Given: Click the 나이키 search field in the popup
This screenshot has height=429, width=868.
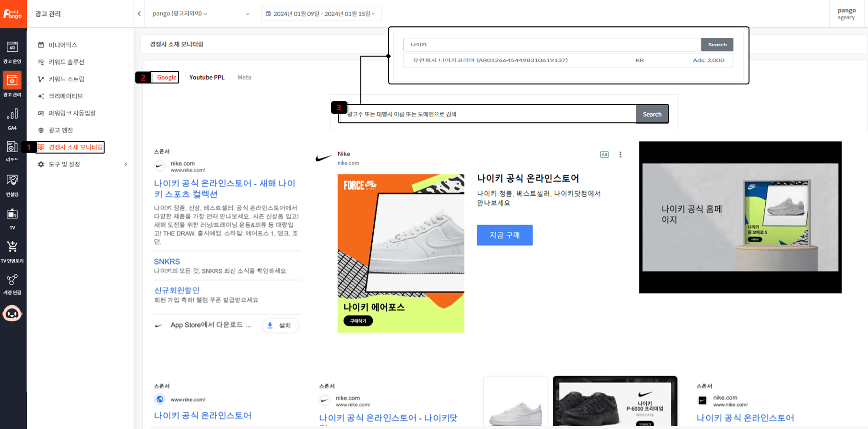Looking at the screenshot, I should [552, 45].
